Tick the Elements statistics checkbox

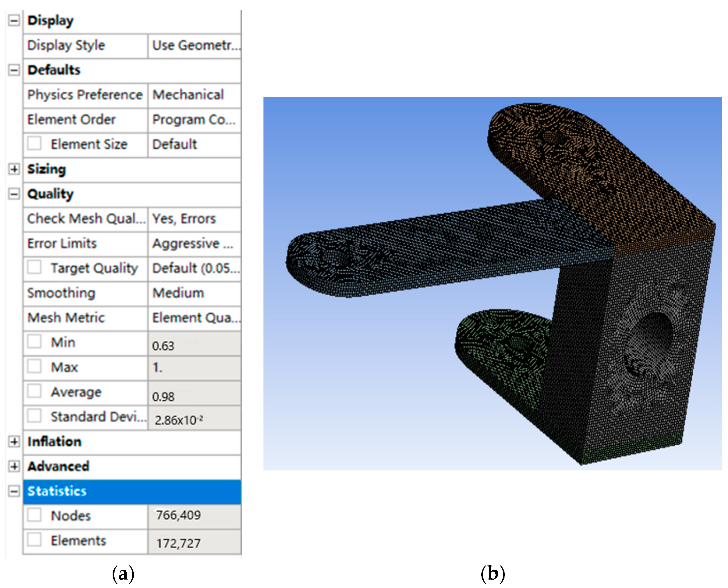[35, 540]
